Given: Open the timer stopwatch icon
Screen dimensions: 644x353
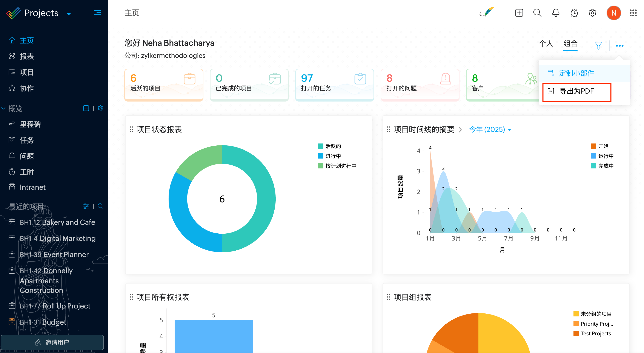Looking at the screenshot, I should pos(574,13).
